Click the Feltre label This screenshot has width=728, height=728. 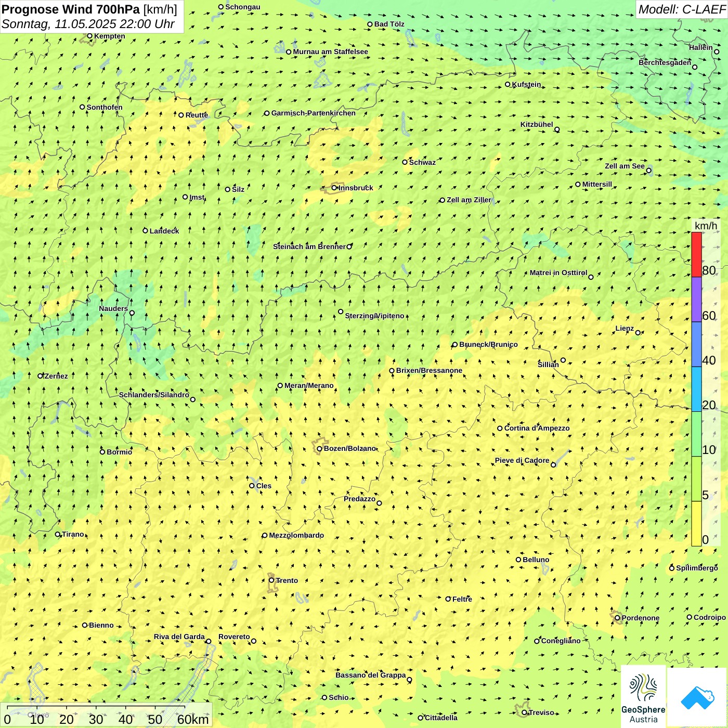tap(462, 599)
